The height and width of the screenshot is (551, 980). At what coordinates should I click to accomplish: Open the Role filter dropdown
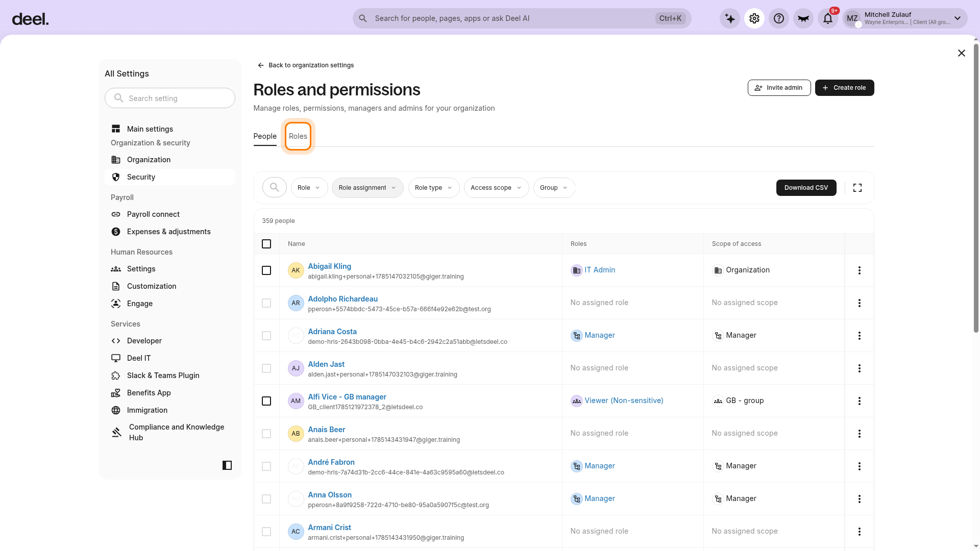point(309,188)
